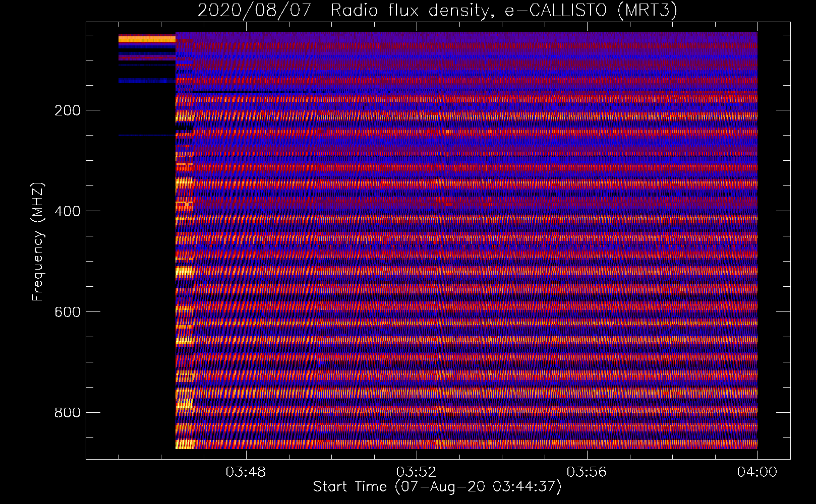Click the 03:48 time tick label
Viewport: 816px width, 504px height.
(x=246, y=472)
